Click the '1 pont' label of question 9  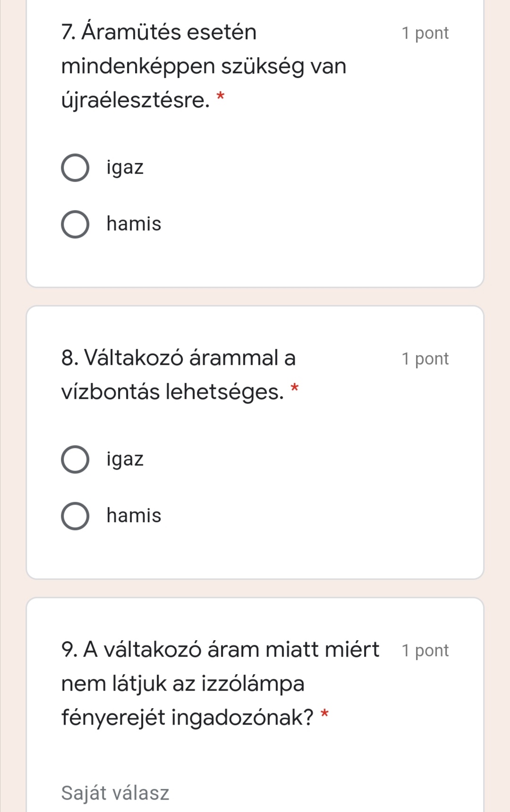(425, 651)
